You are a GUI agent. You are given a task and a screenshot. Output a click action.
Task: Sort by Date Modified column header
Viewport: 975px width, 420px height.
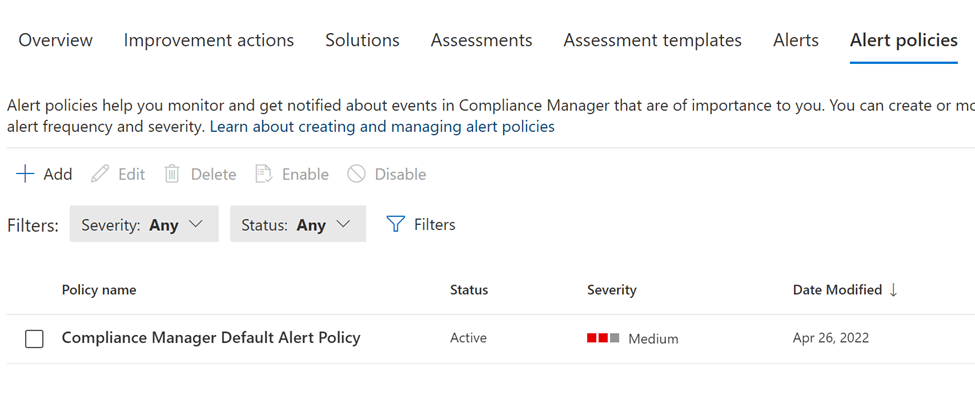tap(838, 290)
